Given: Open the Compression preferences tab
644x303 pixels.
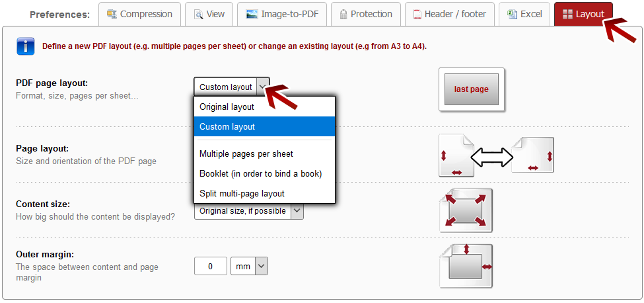Looking at the screenshot, I should pos(139,14).
